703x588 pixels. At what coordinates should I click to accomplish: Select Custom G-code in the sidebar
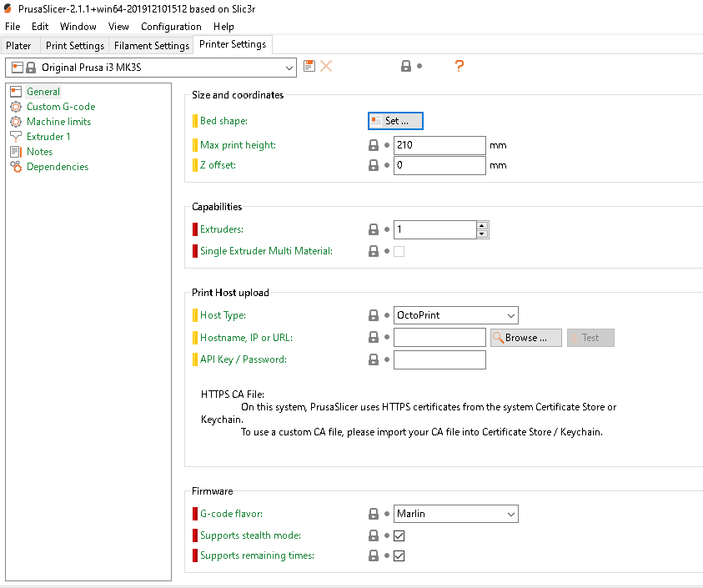tap(61, 107)
